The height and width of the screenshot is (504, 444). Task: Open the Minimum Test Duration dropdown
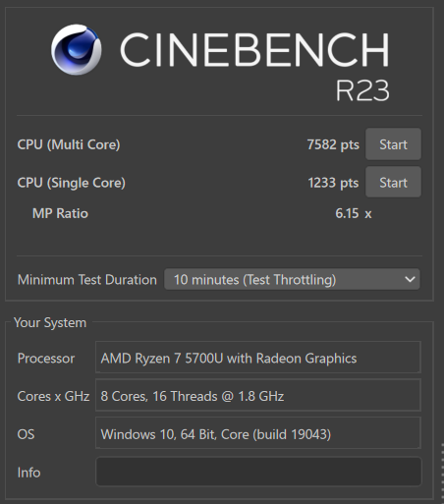pyautogui.click(x=292, y=279)
